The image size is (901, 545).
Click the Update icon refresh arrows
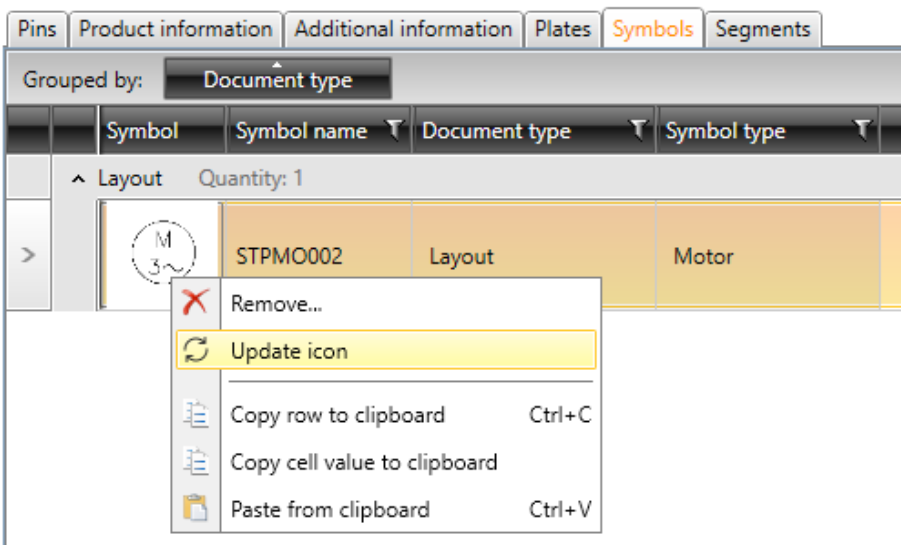(x=196, y=350)
